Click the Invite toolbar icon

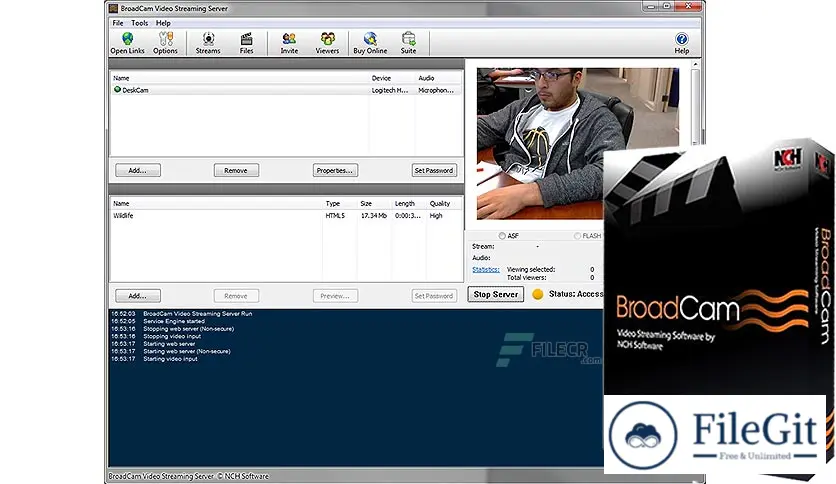point(289,43)
